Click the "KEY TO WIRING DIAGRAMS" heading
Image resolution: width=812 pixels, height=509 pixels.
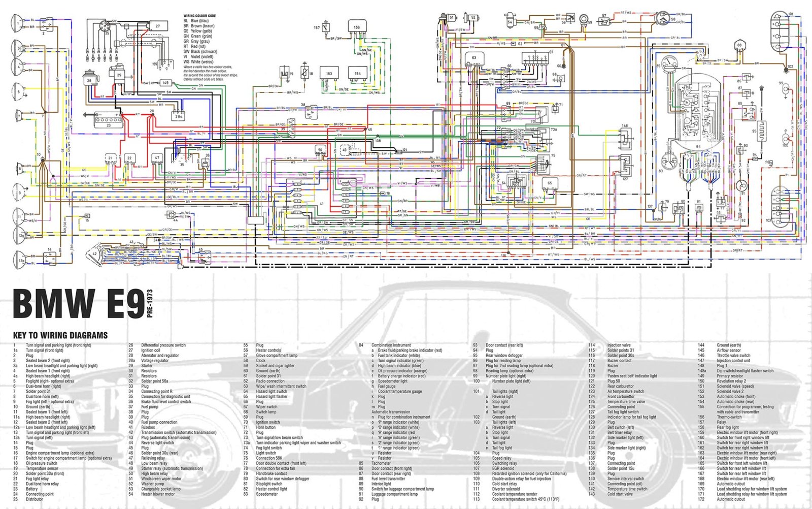[60, 335]
